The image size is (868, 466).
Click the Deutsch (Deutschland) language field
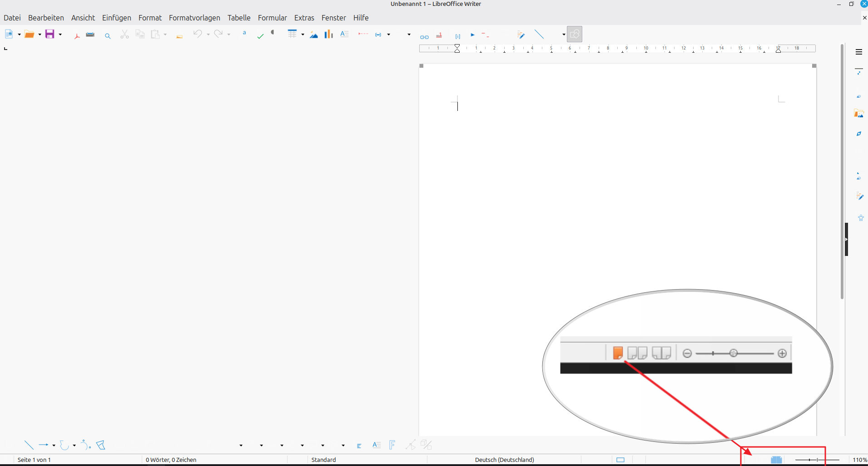[x=505, y=460]
